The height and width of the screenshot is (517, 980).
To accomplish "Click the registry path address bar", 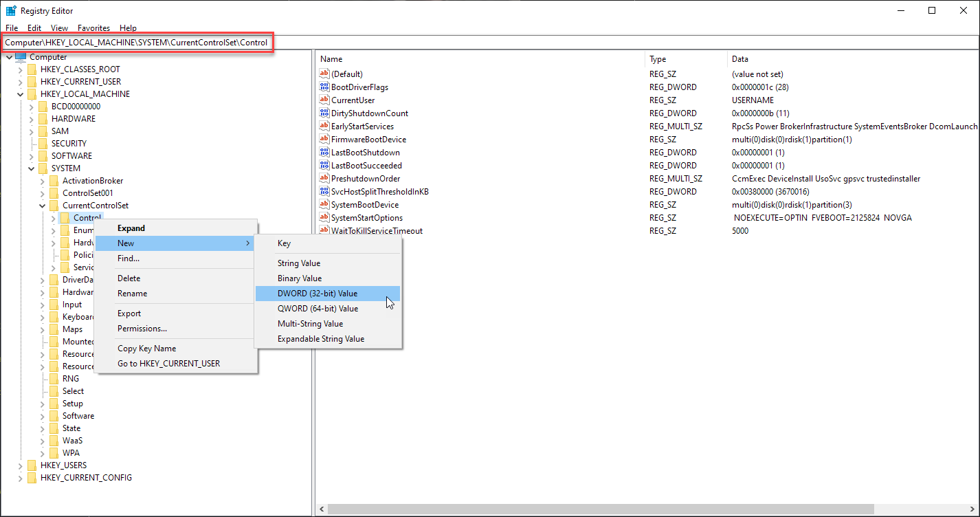I will pyautogui.click(x=489, y=43).
